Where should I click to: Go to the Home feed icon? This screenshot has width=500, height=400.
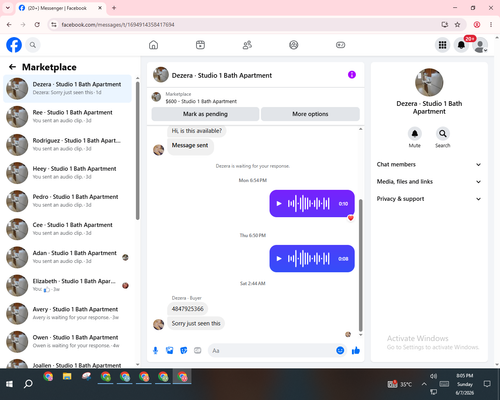point(153,45)
